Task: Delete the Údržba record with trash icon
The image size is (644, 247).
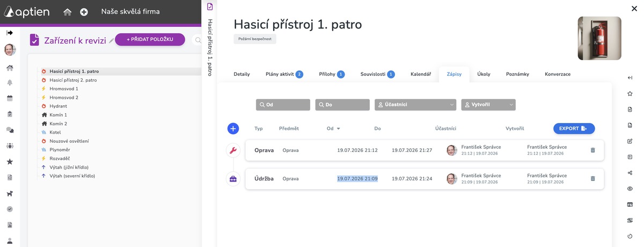Action: click(592, 178)
